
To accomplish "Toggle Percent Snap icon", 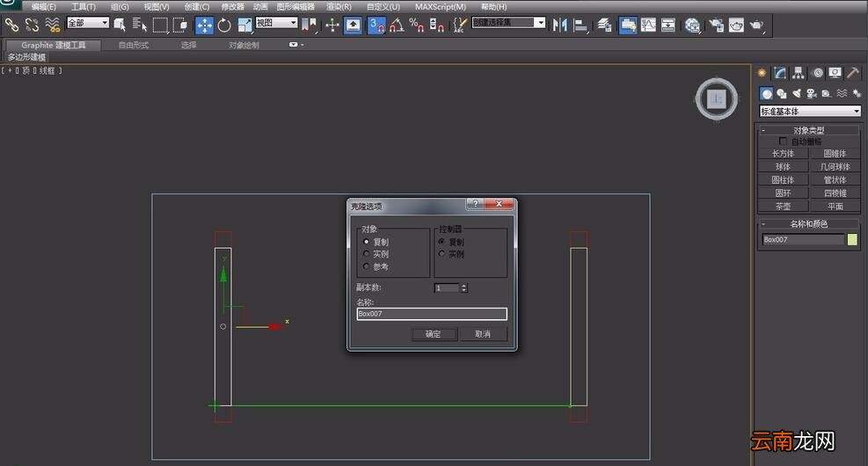I will coord(416,25).
